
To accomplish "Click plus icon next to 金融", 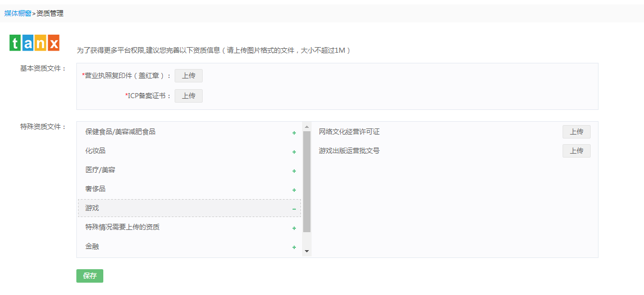I will click(x=294, y=247).
